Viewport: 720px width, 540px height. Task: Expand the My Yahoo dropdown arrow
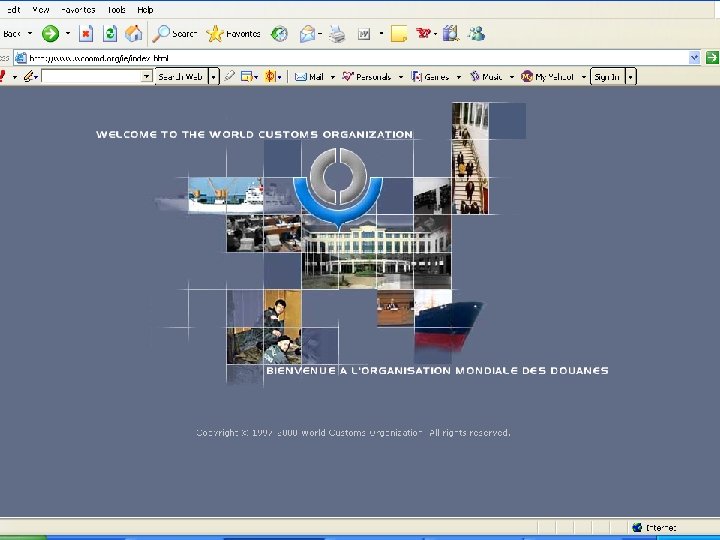point(584,77)
